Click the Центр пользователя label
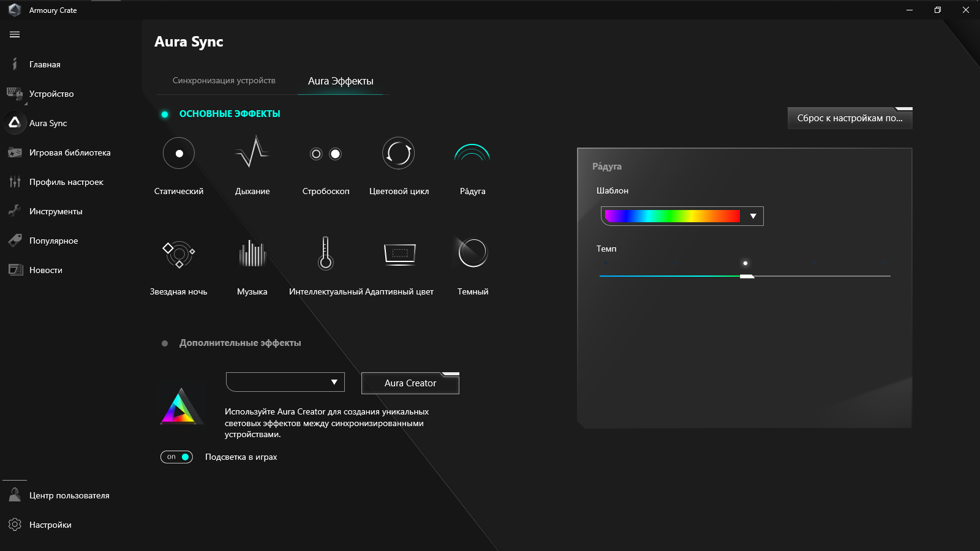 coord(69,495)
